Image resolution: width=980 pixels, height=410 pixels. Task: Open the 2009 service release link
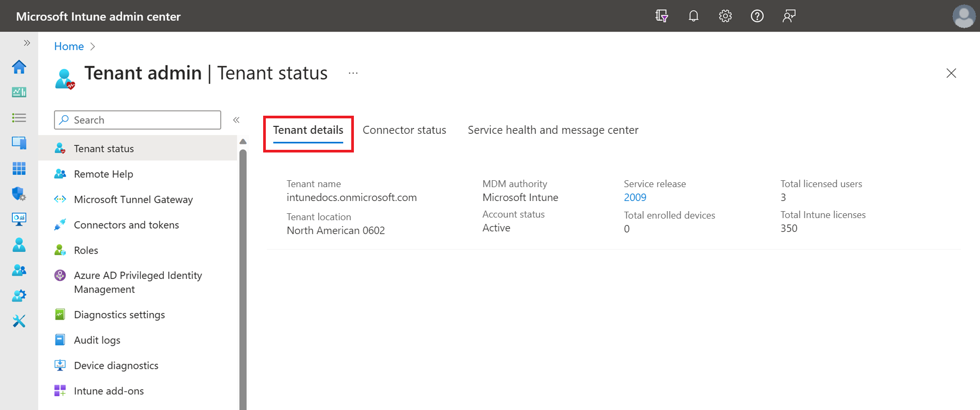[635, 197]
